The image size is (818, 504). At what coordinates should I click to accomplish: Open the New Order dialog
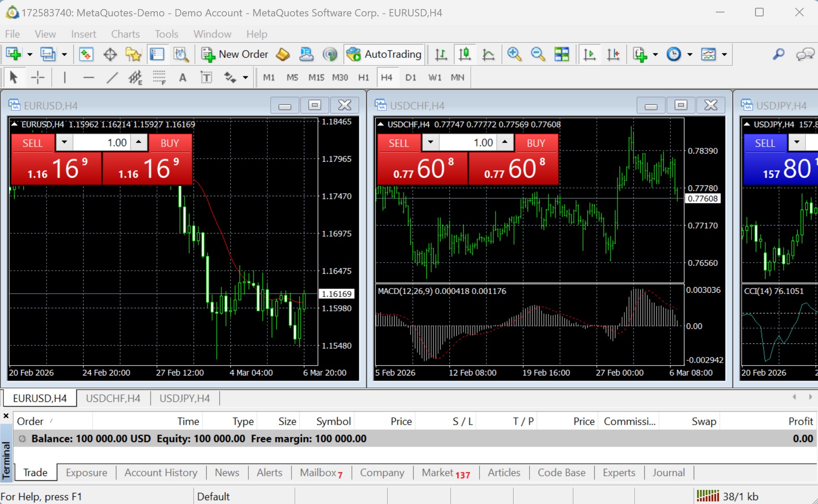(x=235, y=54)
